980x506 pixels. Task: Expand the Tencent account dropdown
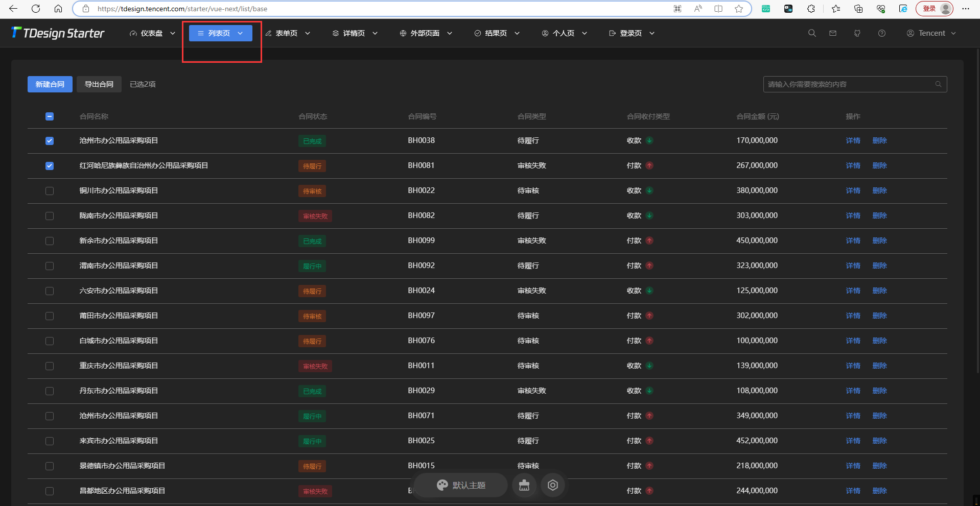[954, 33]
